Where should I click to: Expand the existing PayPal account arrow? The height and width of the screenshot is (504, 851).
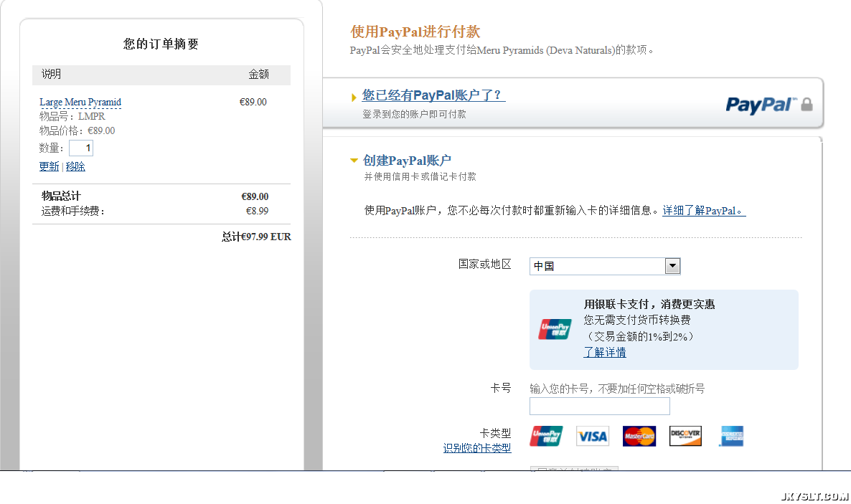coord(354,97)
